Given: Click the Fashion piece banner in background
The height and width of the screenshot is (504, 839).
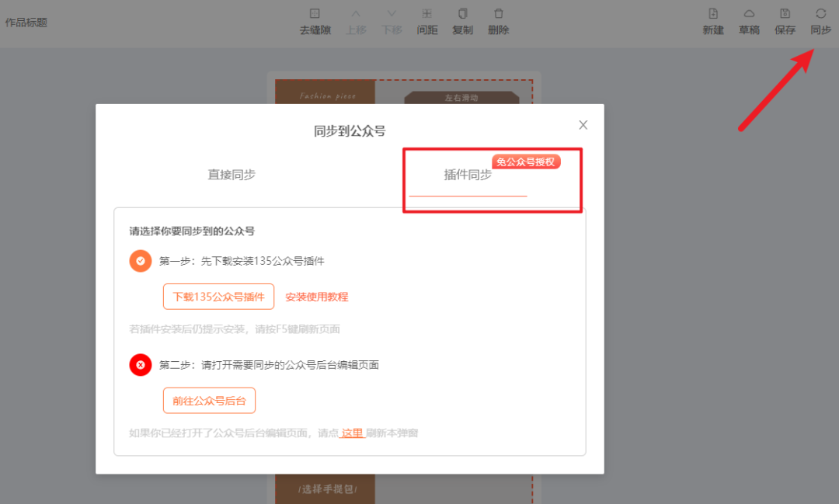Looking at the screenshot, I should pyautogui.click(x=327, y=96).
